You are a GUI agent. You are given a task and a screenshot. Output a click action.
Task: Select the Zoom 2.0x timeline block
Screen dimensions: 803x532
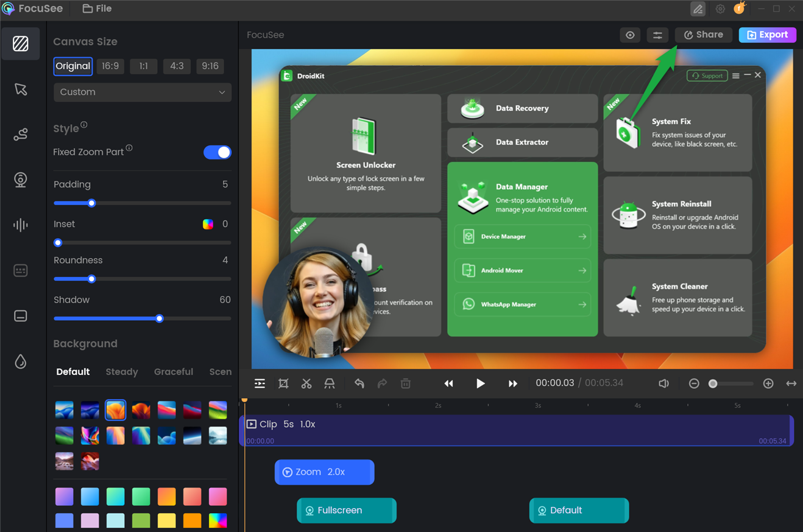click(325, 472)
